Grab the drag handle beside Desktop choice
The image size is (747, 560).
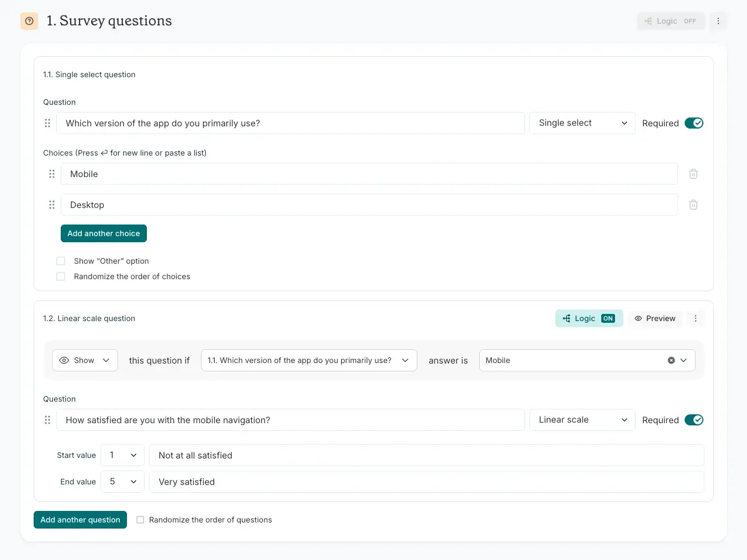click(52, 205)
